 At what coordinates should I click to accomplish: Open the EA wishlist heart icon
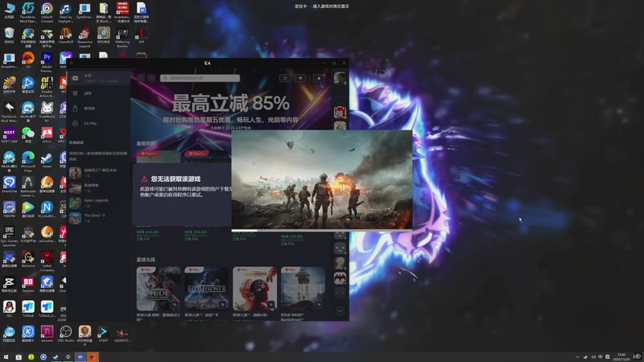tap(285, 78)
